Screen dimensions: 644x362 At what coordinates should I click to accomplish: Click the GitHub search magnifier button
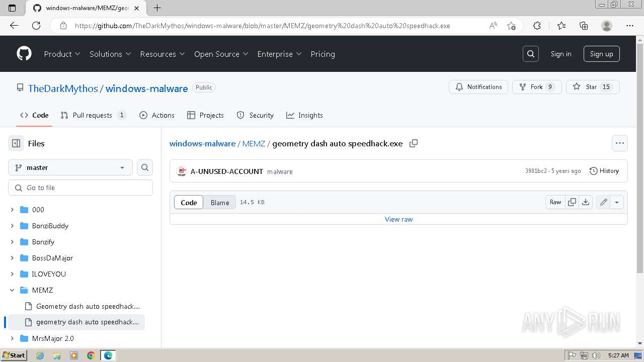[x=531, y=54]
